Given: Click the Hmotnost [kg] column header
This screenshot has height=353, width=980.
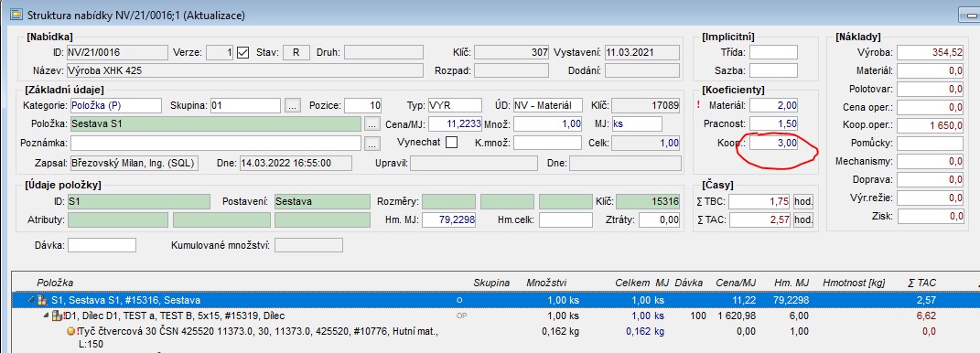Looking at the screenshot, I should [855, 283].
